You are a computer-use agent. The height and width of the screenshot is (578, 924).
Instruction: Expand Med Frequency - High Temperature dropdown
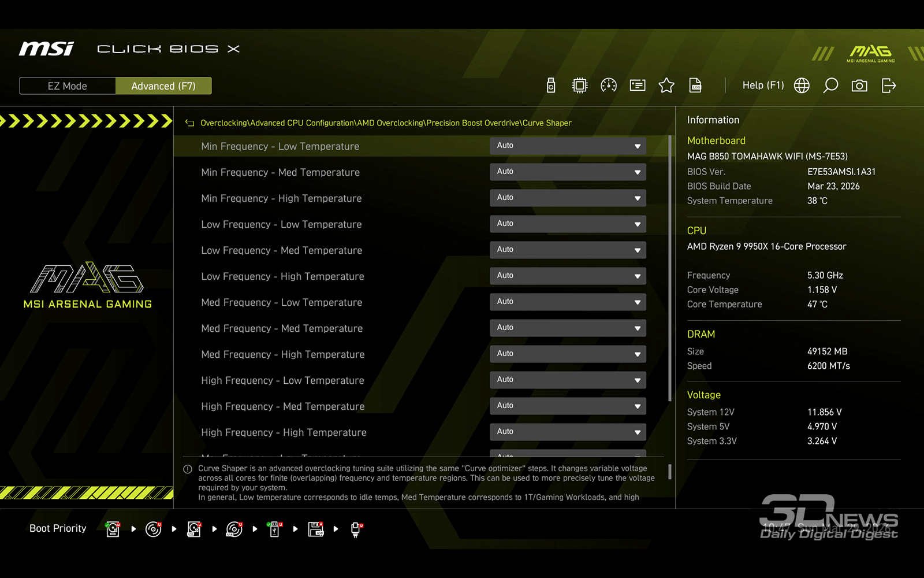568,354
